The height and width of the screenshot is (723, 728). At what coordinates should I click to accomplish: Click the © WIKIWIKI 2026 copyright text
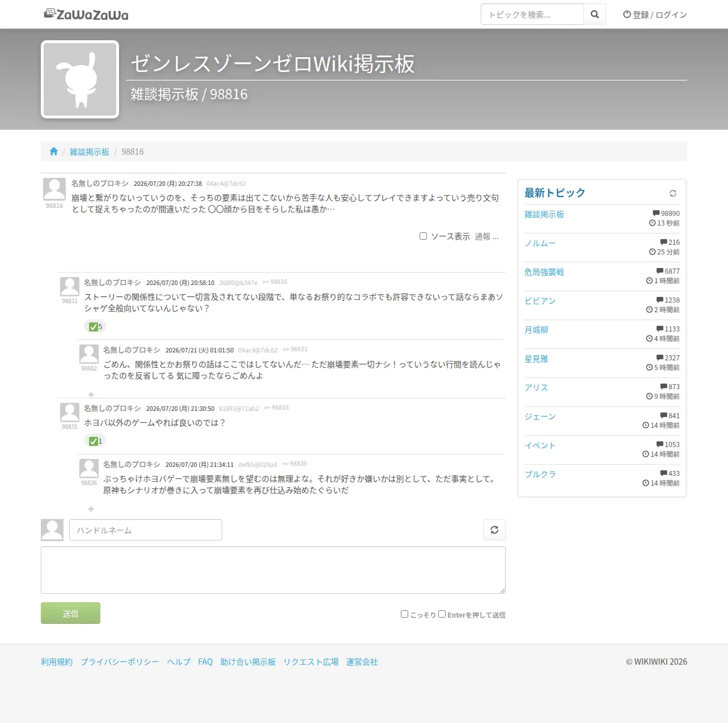pyautogui.click(x=657, y=662)
